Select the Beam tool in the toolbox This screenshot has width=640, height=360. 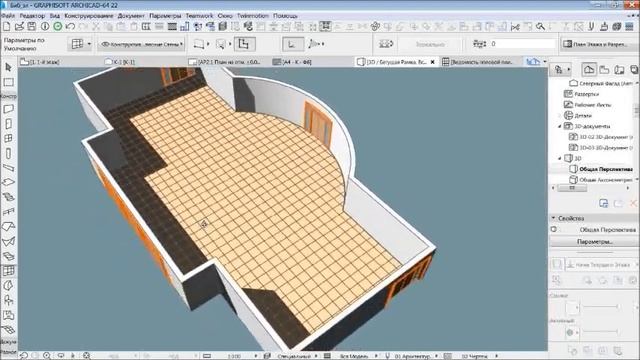point(8,168)
